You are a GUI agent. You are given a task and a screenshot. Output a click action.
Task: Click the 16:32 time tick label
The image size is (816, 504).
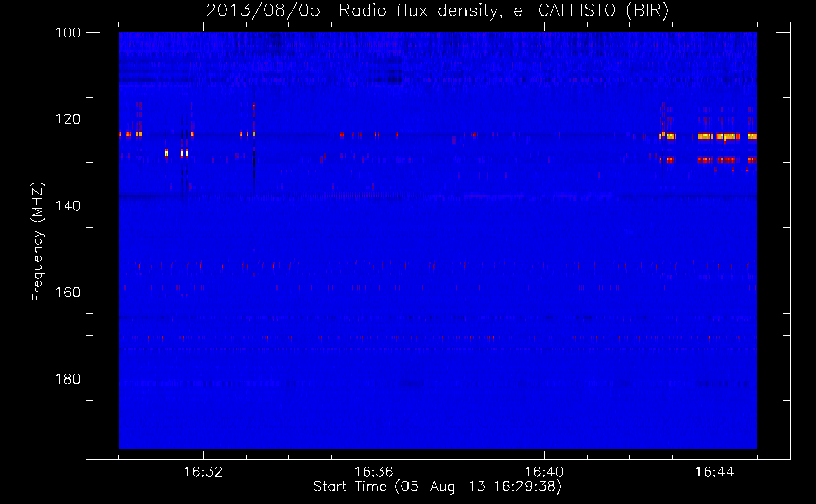203,472
